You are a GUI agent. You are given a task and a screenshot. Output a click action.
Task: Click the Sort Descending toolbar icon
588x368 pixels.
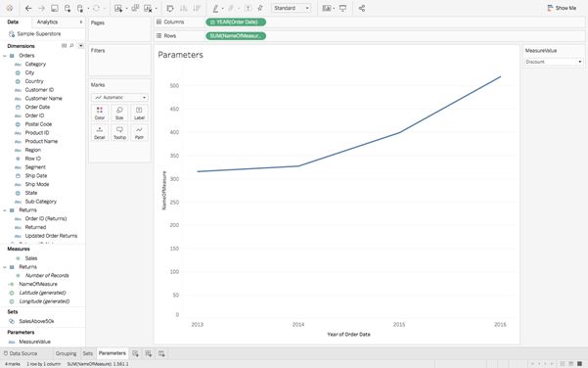(x=197, y=8)
